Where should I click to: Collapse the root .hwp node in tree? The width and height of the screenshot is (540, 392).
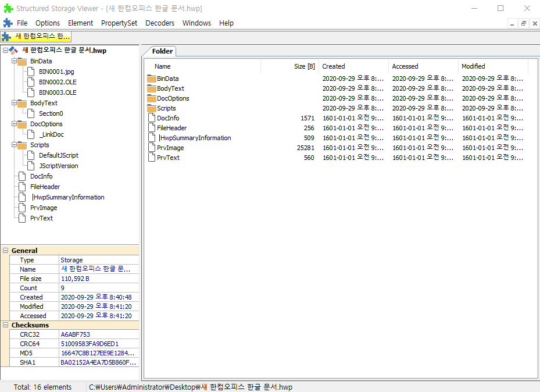pyautogui.click(x=5, y=51)
